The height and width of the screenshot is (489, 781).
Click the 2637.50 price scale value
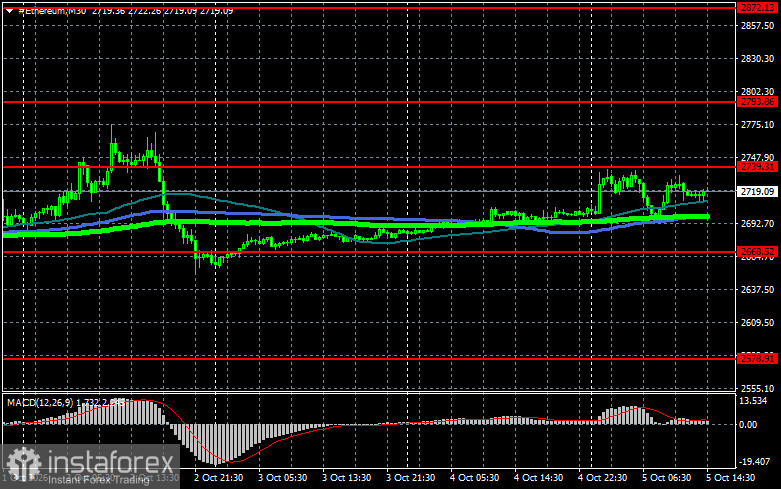[757, 289]
